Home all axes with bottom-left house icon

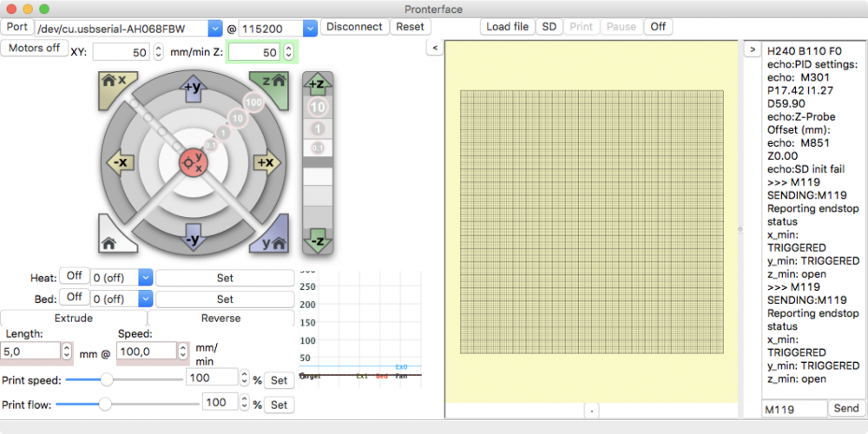[115, 236]
